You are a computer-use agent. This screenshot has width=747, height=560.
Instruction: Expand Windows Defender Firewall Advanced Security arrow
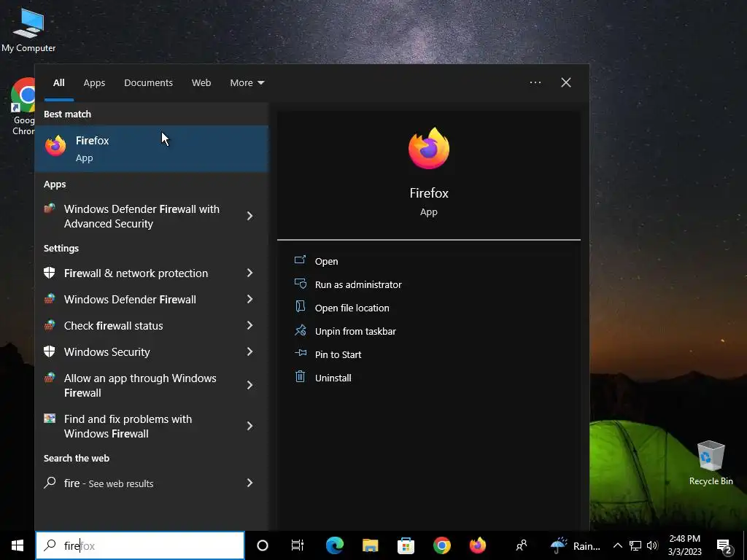[x=250, y=216]
